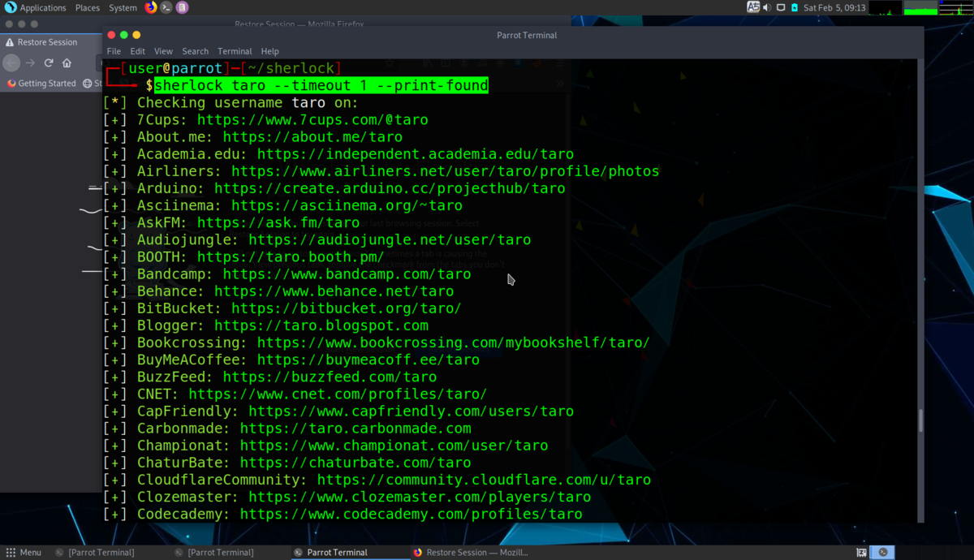974x560 pixels.
Task: Open the System menu
Action: click(x=123, y=8)
